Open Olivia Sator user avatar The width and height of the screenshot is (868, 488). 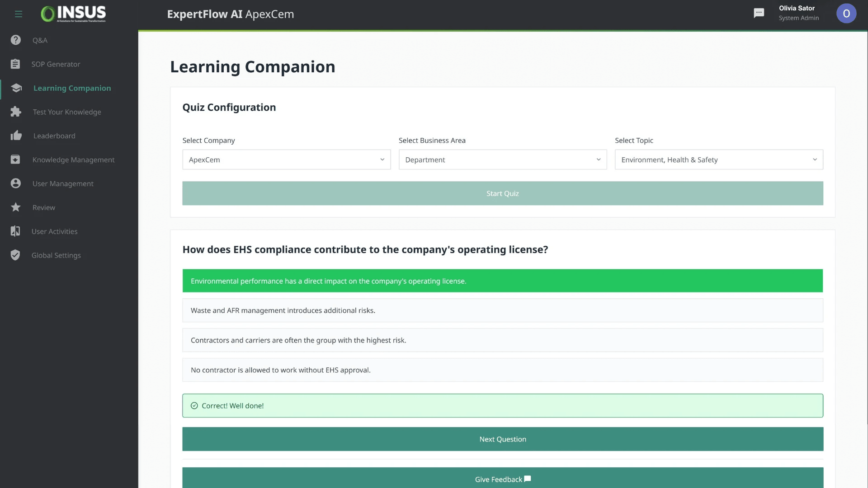point(846,14)
